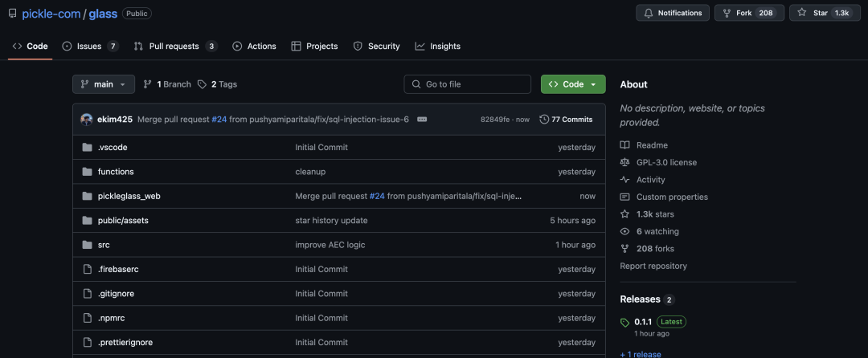The height and width of the screenshot is (358, 868).
Task: Click the folder icon for src
Action: [x=86, y=245]
